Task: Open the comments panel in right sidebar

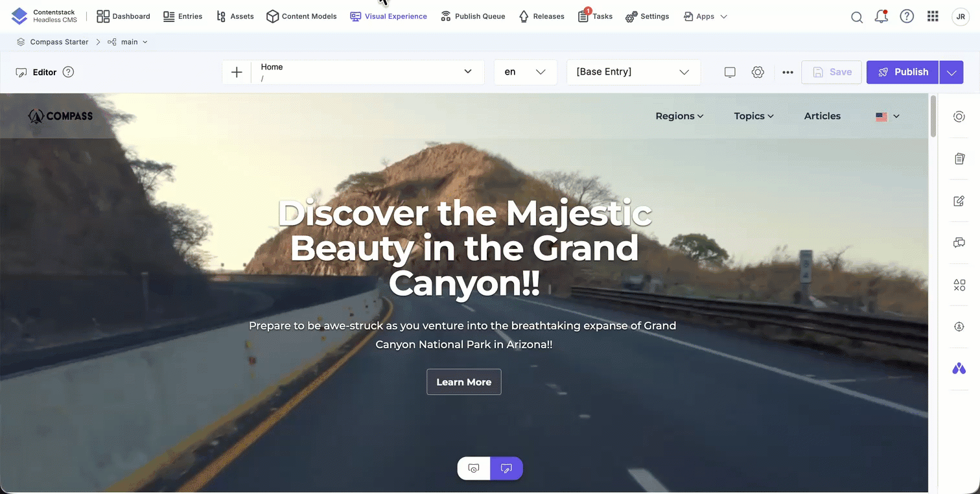Action: [959, 243]
